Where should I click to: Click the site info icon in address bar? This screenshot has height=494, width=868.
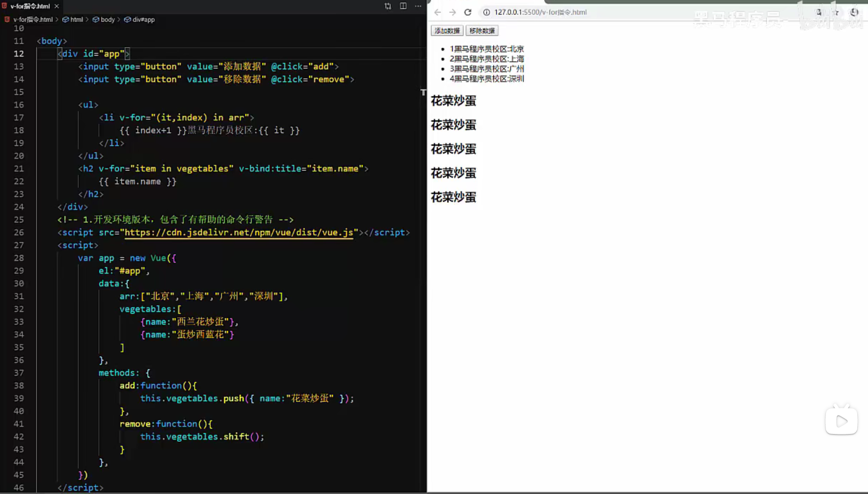coord(486,12)
